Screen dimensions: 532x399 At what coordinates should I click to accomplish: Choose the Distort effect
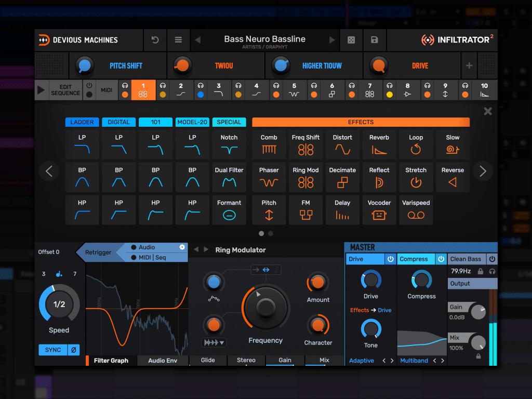[x=342, y=144]
